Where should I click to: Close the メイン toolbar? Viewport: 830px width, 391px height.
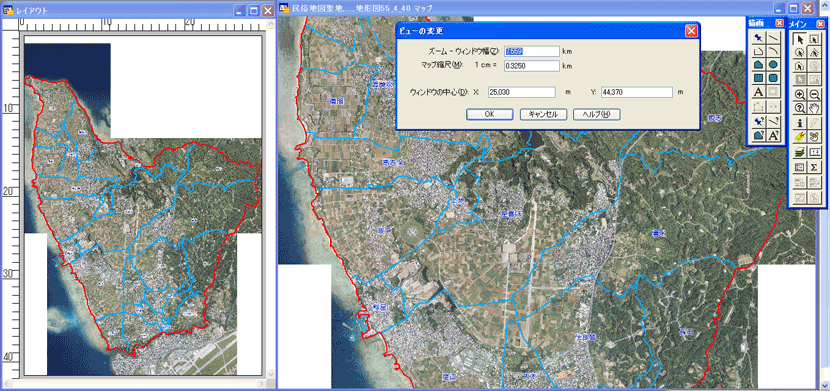[820, 24]
